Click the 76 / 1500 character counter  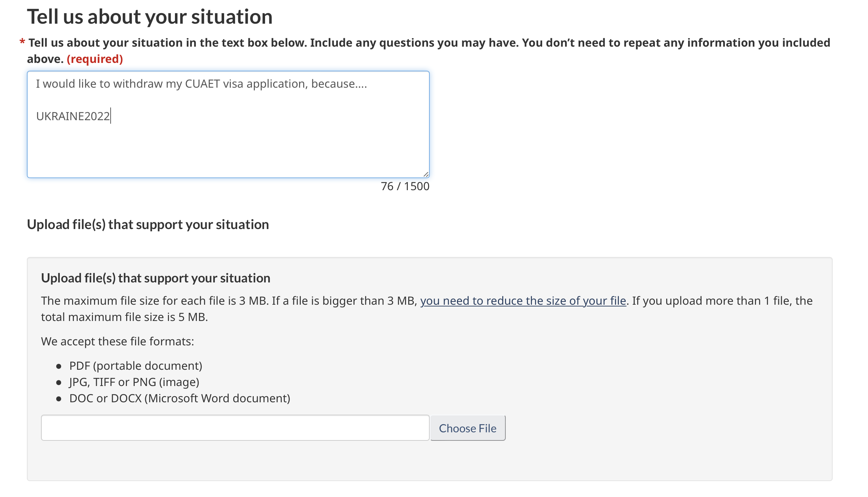(x=405, y=186)
